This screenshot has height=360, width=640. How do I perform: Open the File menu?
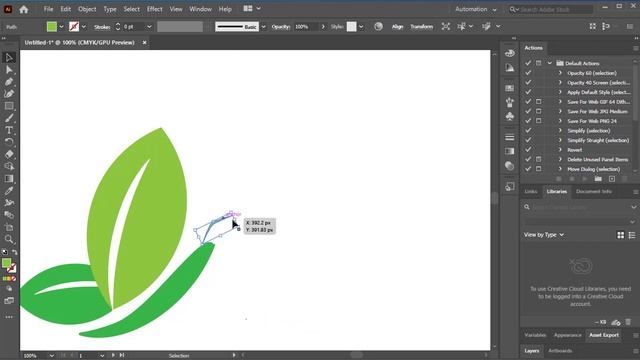(48, 9)
